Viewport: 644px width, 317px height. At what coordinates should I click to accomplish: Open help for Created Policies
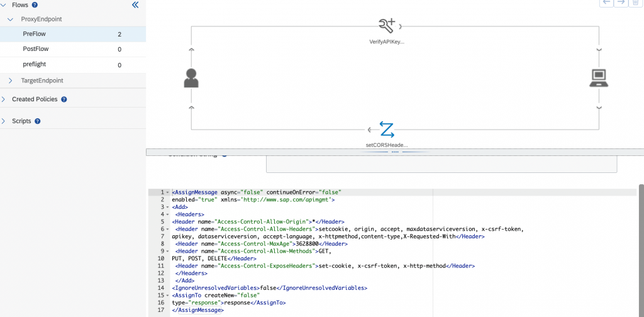pos(64,99)
